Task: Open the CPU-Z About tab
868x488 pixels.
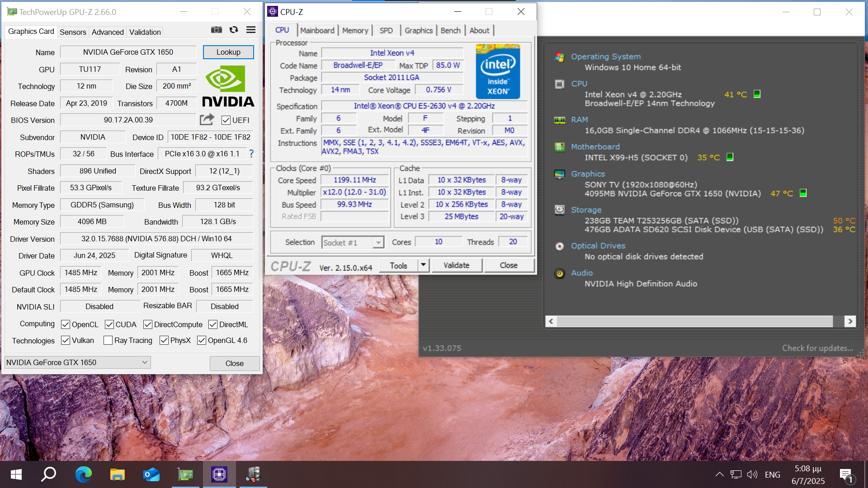Action: [x=479, y=30]
